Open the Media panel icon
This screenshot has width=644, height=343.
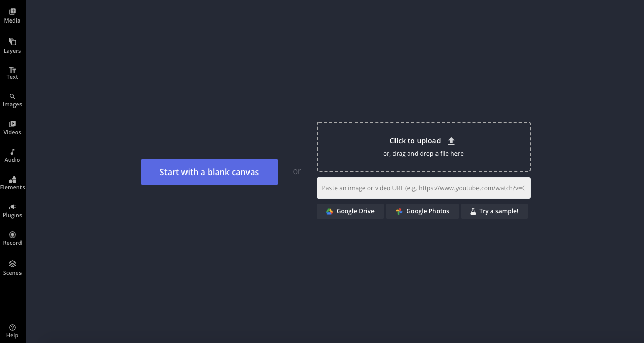[12, 11]
